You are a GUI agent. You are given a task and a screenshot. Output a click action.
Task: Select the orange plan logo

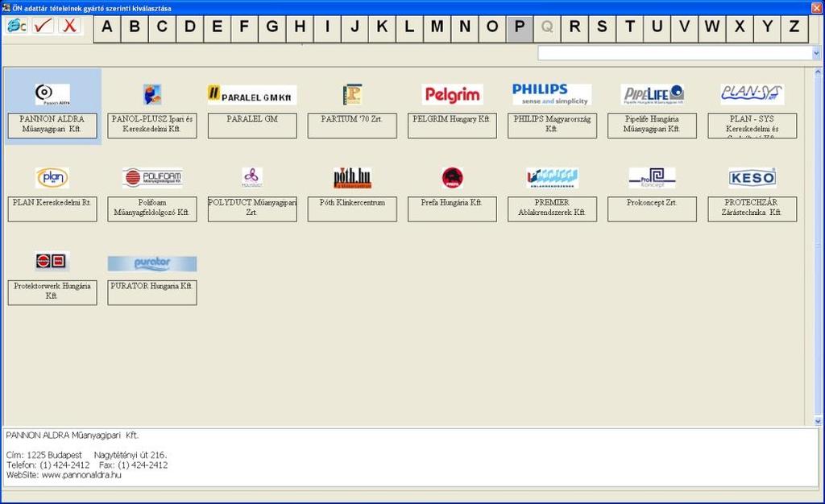click(x=52, y=178)
